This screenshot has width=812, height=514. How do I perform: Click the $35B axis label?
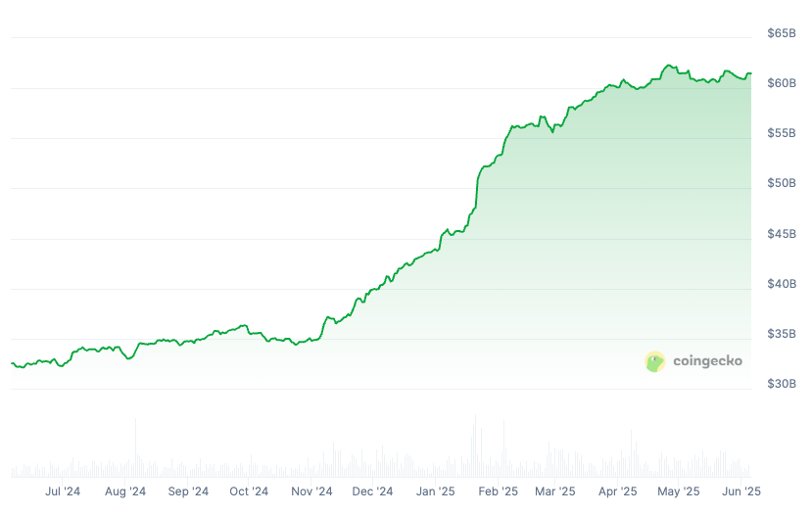782,334
